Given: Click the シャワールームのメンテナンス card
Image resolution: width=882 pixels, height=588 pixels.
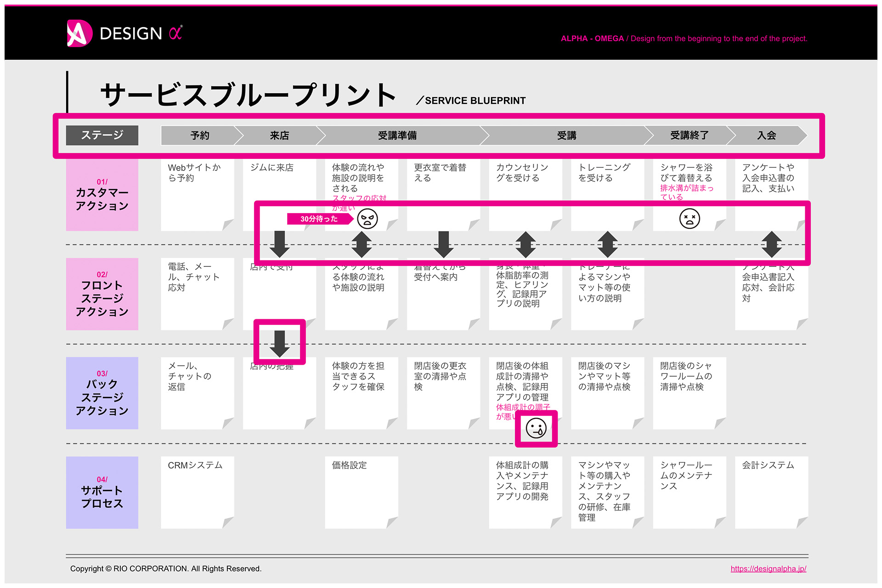Looking at the screenshot, I should [690, 492].
